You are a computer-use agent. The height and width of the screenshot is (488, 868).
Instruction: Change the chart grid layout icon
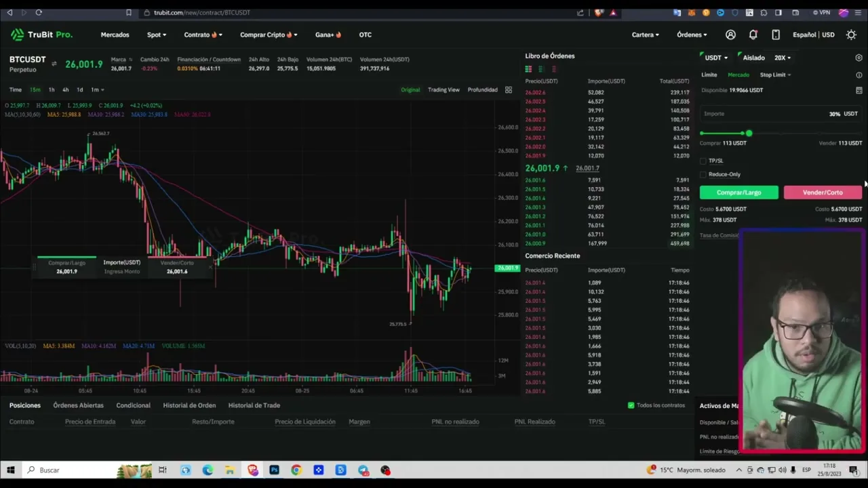(x=508, y=89)
